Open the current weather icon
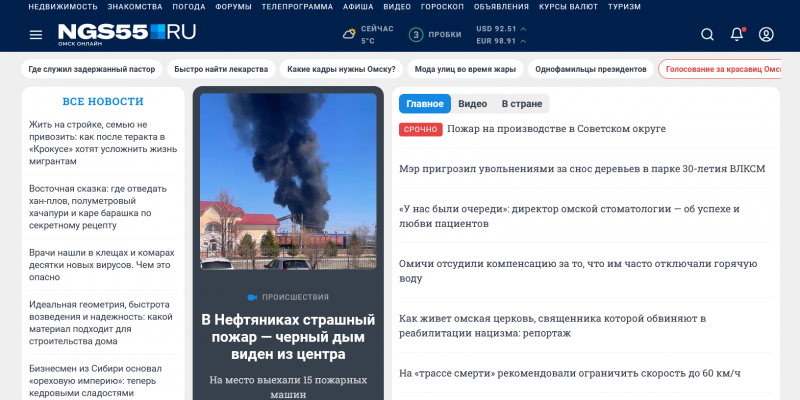Screen dimensions: 800x400 coord(349,35)
